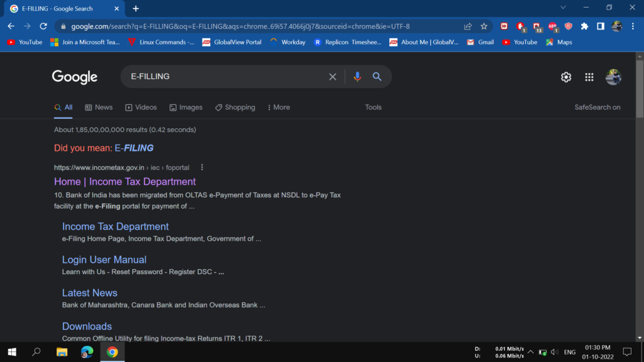644x362 pixels.
Task: Open the Maps bookmark
Action: click(558, 42)
